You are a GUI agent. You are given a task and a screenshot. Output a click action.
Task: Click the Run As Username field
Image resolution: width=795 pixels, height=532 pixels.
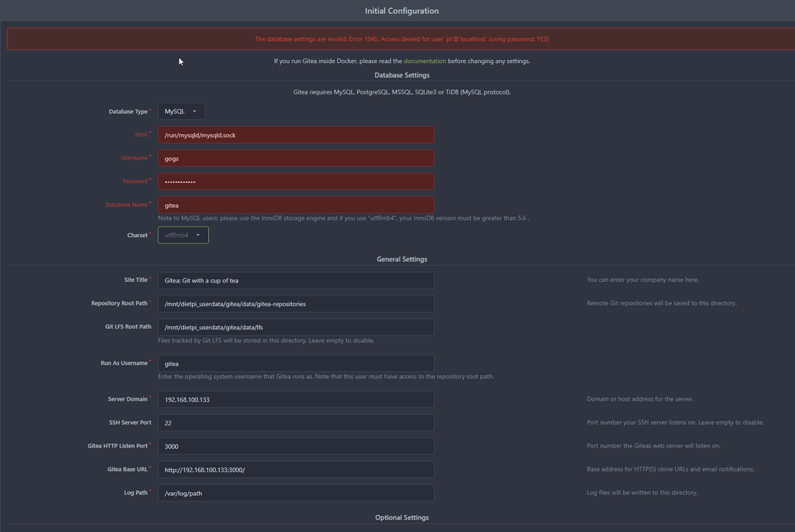296,363
